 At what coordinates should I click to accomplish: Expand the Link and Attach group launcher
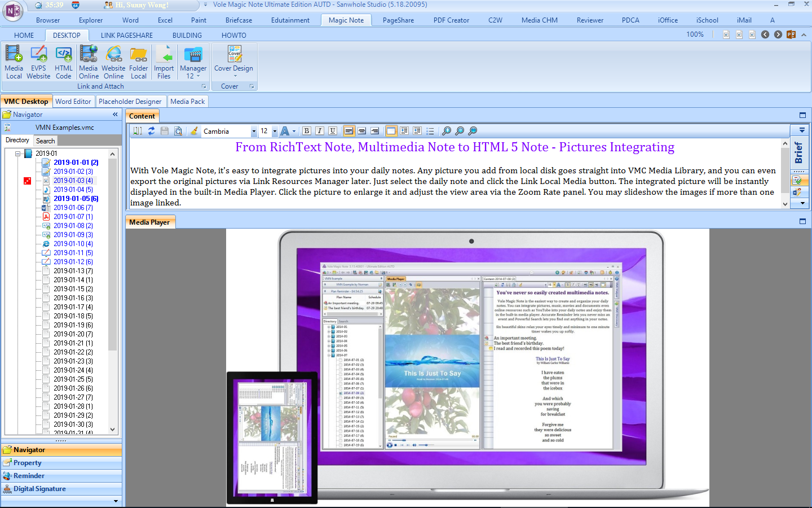[204, 86]
